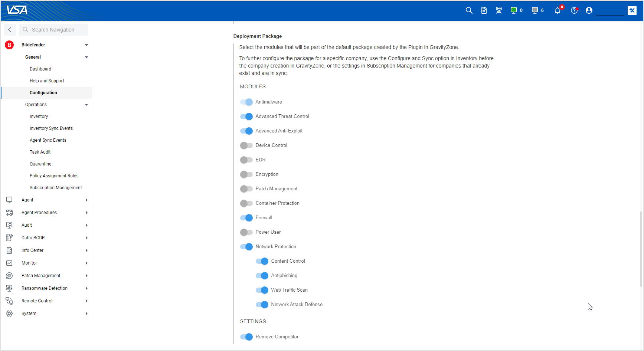This screenshot has width=644, height=351.
Task: Open the remote agent broadcast icon
Action: tap(498, 10)
